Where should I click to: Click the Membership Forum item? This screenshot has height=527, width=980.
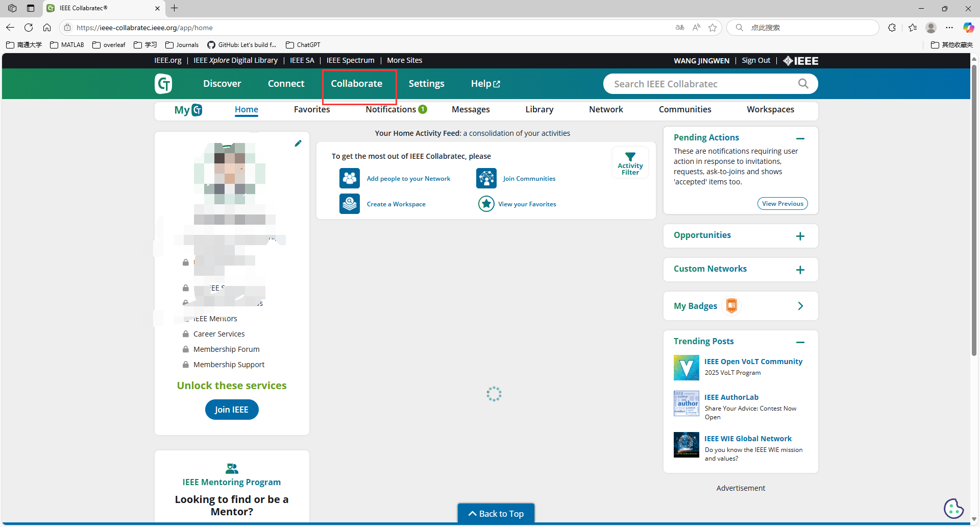coord(226,349)
